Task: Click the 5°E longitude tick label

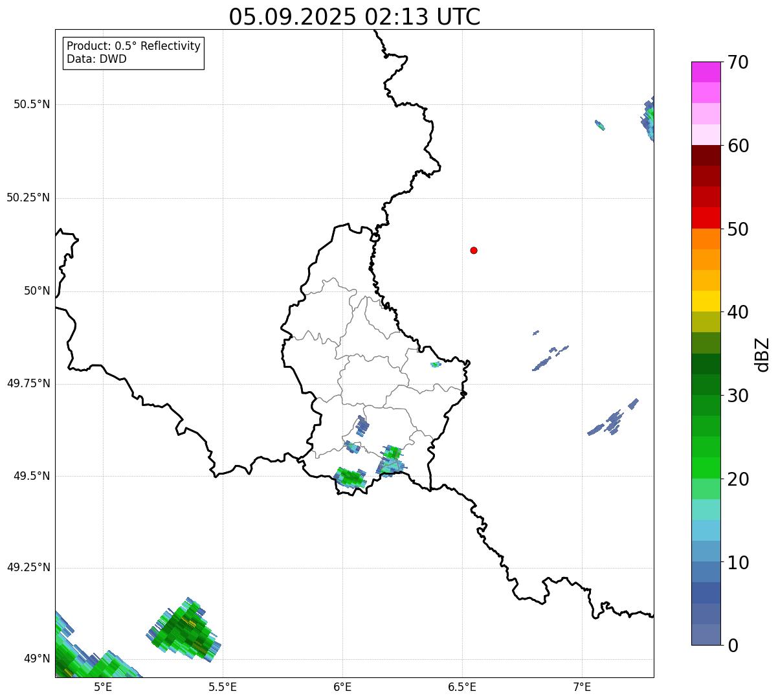Action: pyautogui.click(x=103, y=687)
